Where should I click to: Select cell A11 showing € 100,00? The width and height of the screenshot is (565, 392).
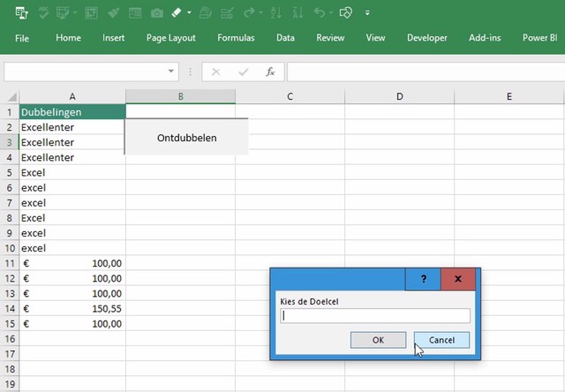[x=72, y=263]
